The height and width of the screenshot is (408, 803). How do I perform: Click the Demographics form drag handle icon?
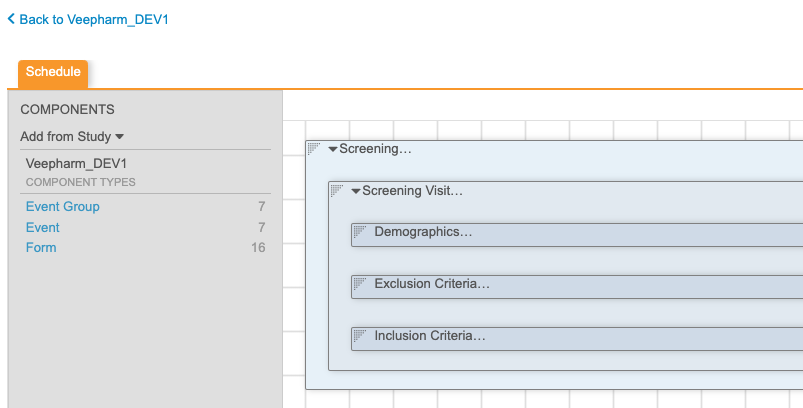click(360, 231)
